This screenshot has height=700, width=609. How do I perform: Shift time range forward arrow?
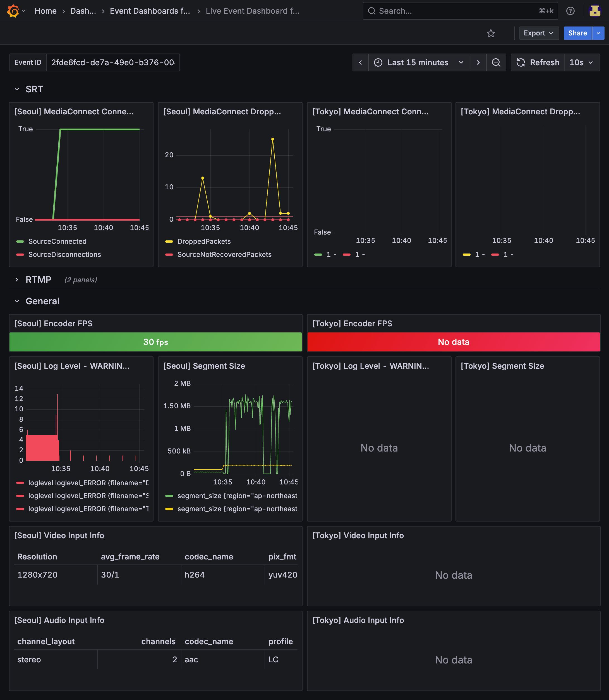478,62
